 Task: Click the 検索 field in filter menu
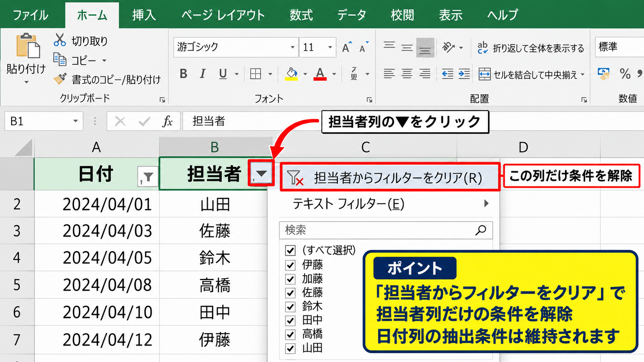click(x=386, y=230)
